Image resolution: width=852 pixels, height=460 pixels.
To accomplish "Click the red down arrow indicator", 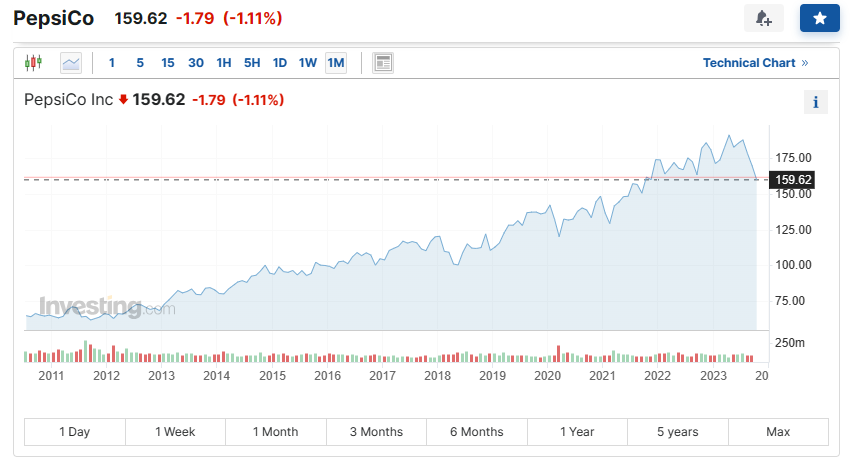I will coord(123,100).
